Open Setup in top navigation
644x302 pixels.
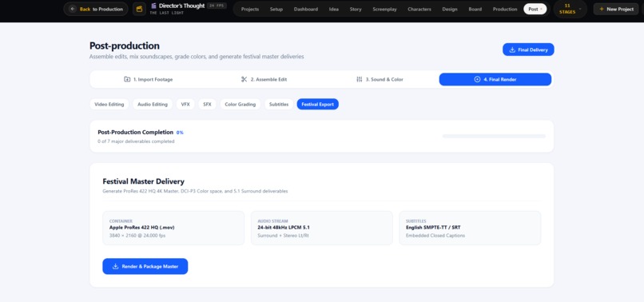pyautogui.click(x=276, y=9)
